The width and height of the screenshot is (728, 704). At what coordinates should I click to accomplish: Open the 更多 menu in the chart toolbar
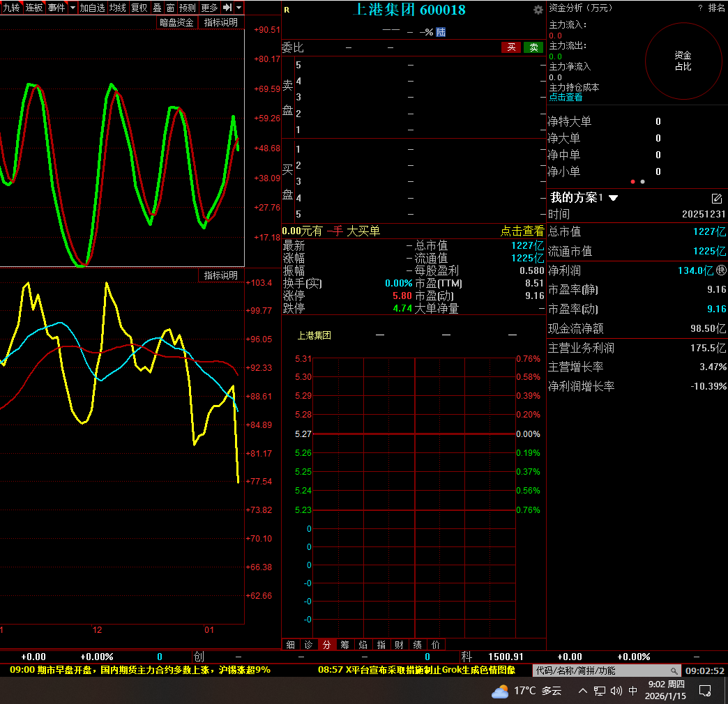[209, 8]
